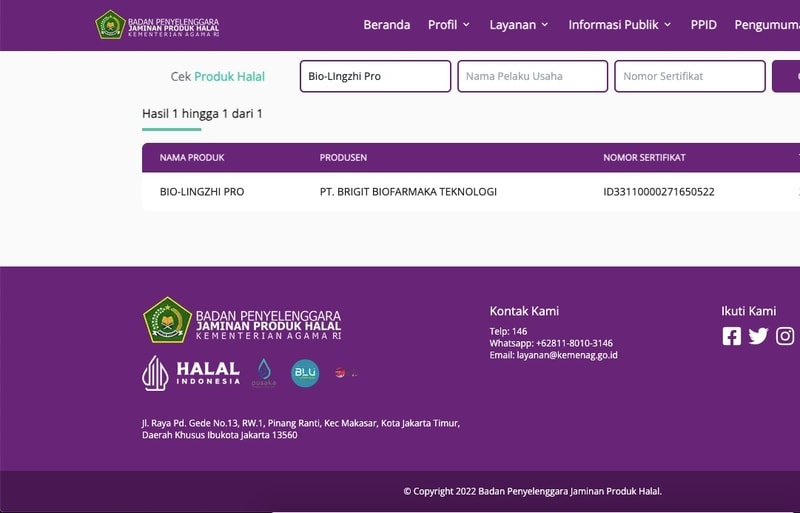This screenshot has width=800, height=513.
Task: Open the Pengumuman menu item
Action: 766,25
